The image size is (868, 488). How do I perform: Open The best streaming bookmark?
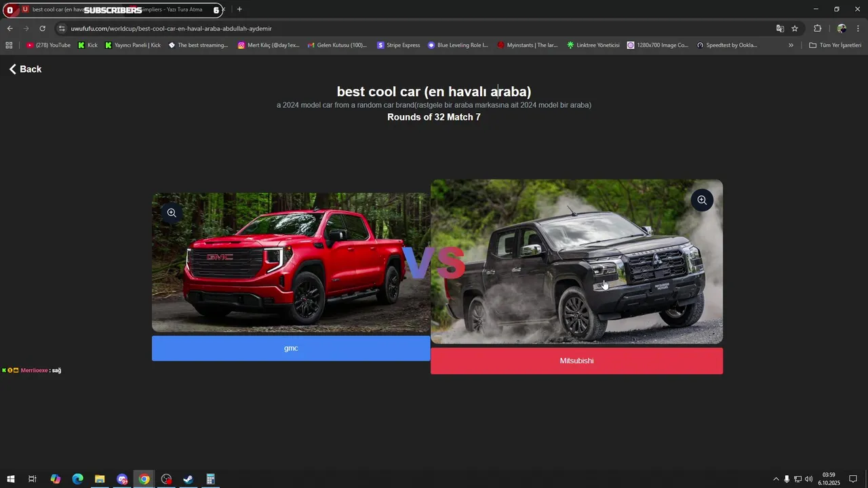[x=198, y=45]
